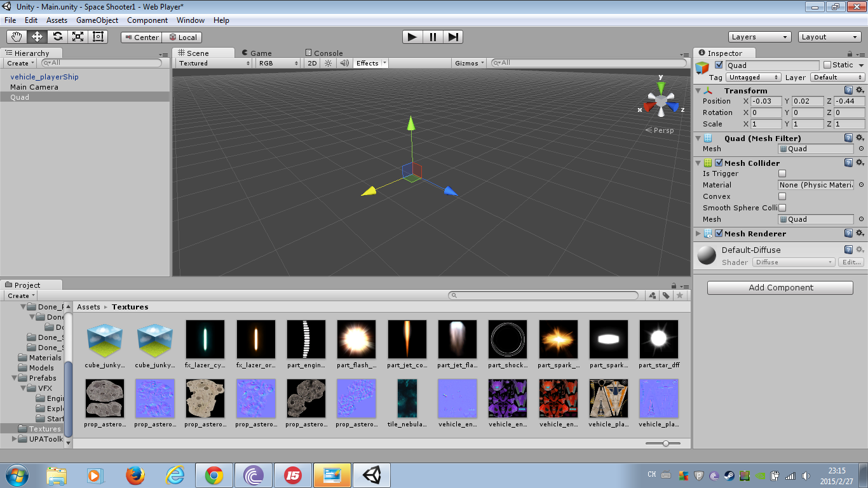868x488 pixels.
Task: Open the Tag dropdown for Quad
Action: click(753, 77)
